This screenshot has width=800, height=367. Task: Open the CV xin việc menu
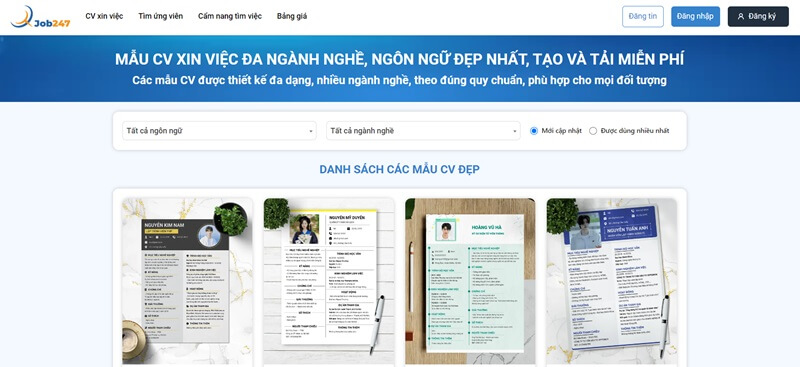pos(104,16)
